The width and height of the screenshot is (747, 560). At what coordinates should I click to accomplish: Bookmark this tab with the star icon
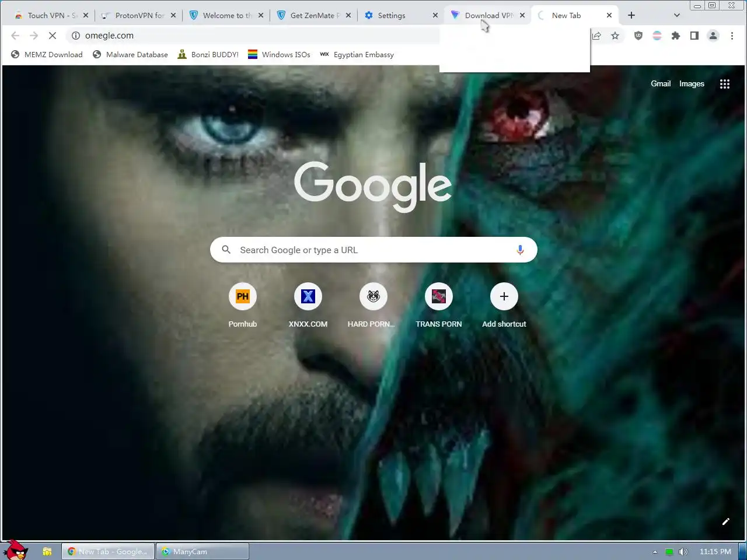(615, 36)
